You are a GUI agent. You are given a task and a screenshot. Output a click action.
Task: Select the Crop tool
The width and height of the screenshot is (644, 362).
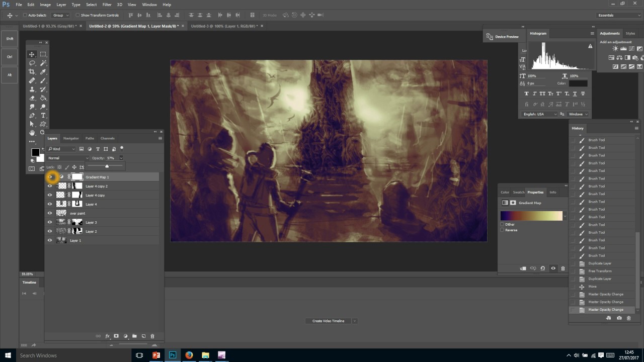[32, 72]
